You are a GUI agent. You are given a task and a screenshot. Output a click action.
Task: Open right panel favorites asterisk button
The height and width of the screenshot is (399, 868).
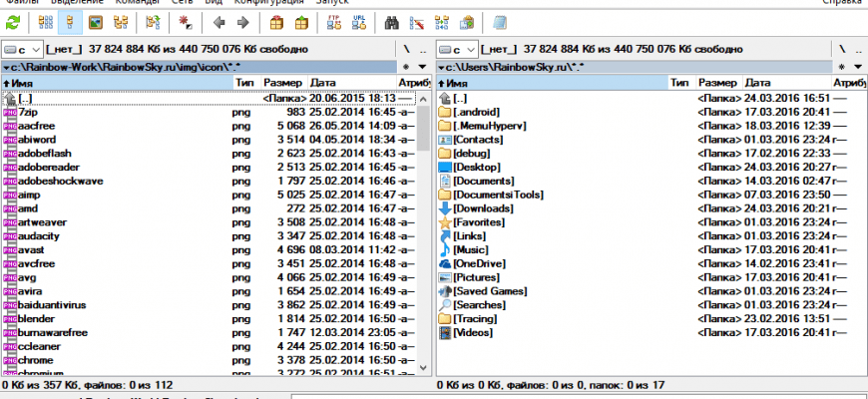coord(841,67)
